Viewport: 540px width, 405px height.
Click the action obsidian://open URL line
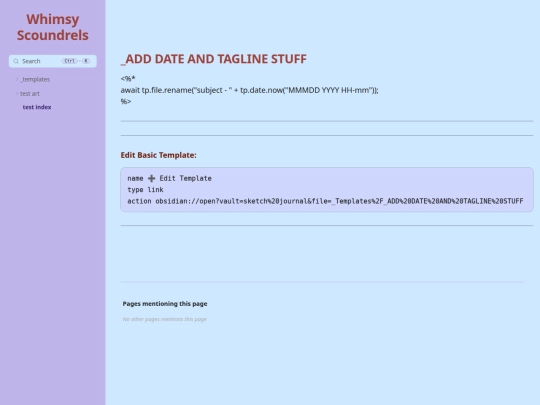(325, 201)
